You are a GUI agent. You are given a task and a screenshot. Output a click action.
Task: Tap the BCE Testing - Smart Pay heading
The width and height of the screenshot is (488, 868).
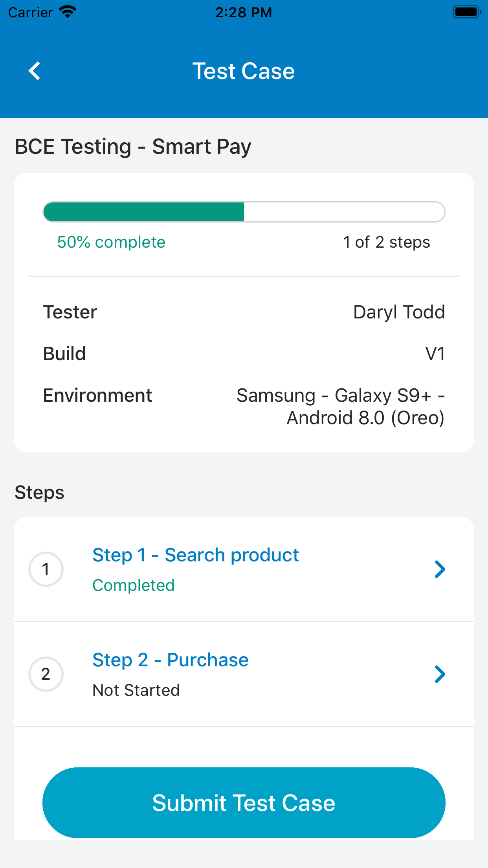(x=133, y=147)
